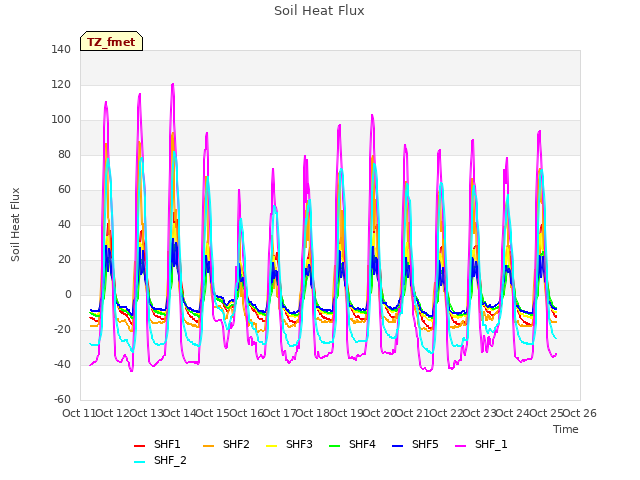The image size is (640, 480).
Task: Click the 60 y-axis tick label
Action: 64,189
